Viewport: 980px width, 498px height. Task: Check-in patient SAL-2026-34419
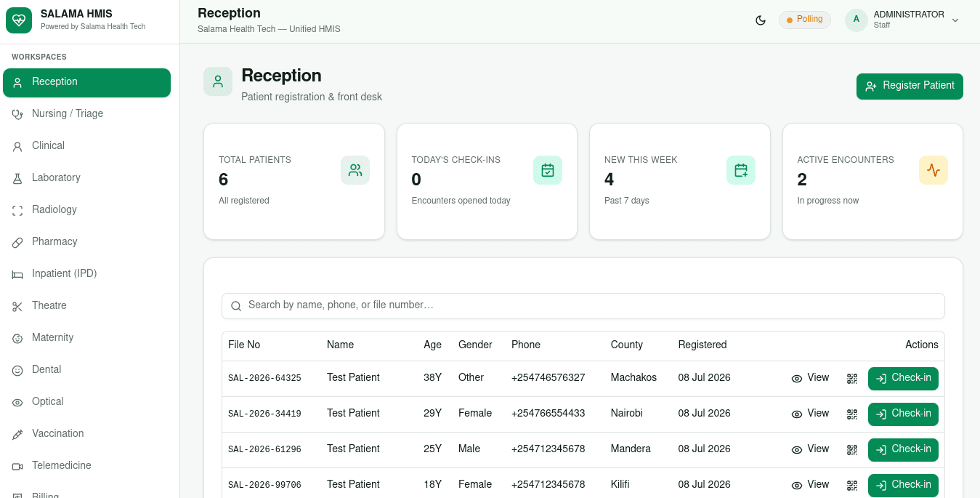pos(903,414)
